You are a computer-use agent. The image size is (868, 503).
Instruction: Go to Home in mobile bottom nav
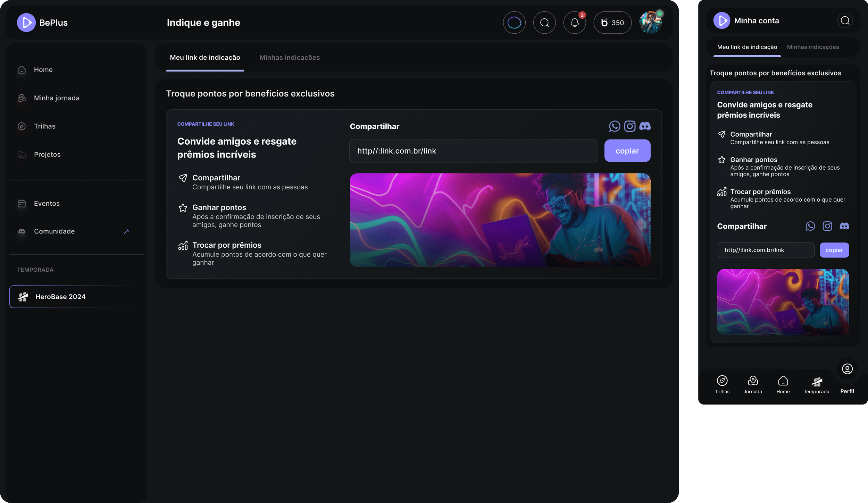tap(783, 385)
